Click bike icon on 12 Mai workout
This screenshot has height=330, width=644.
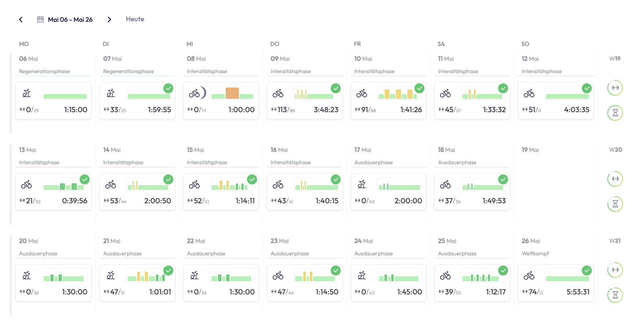coord(529,94)
